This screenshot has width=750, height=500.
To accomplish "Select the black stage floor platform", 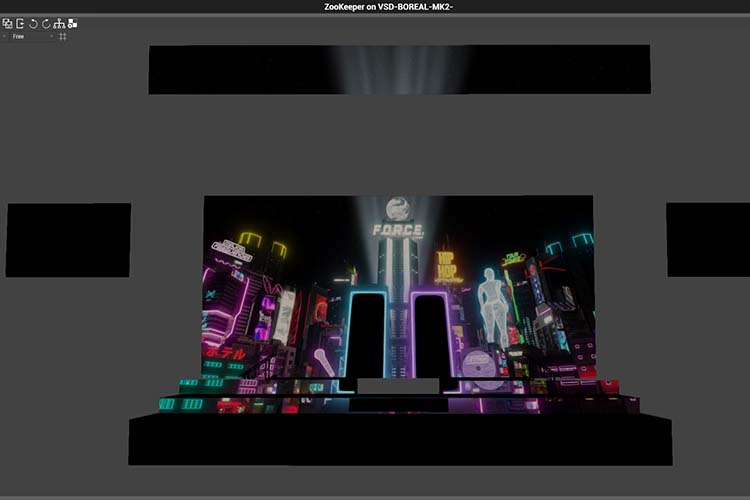I will click(x=400, y=439).
